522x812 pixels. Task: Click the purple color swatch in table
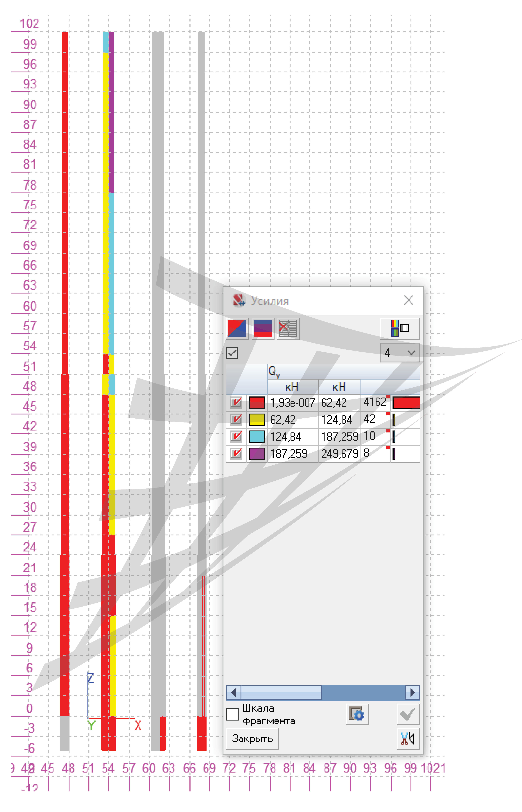257,453
